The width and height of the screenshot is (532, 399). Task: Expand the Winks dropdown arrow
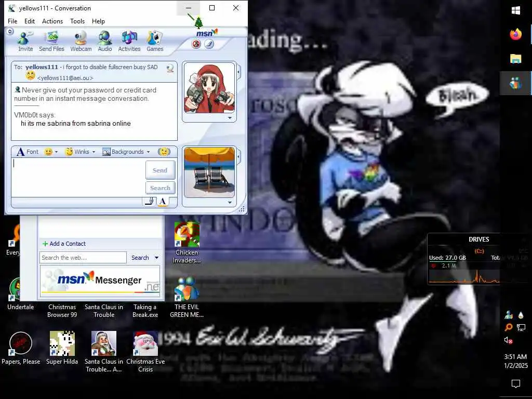[x=94, y=152]
